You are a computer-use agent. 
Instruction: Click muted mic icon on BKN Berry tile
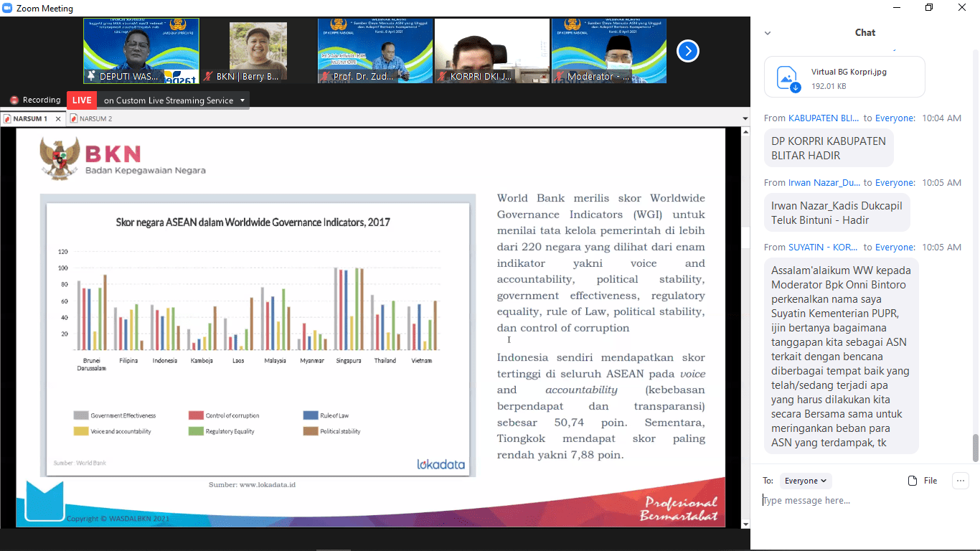point(208,76)
